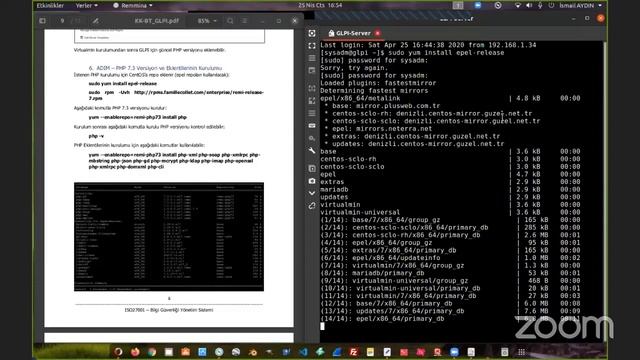
Task: Click page number field showing 9
Action: coord(62,21)
